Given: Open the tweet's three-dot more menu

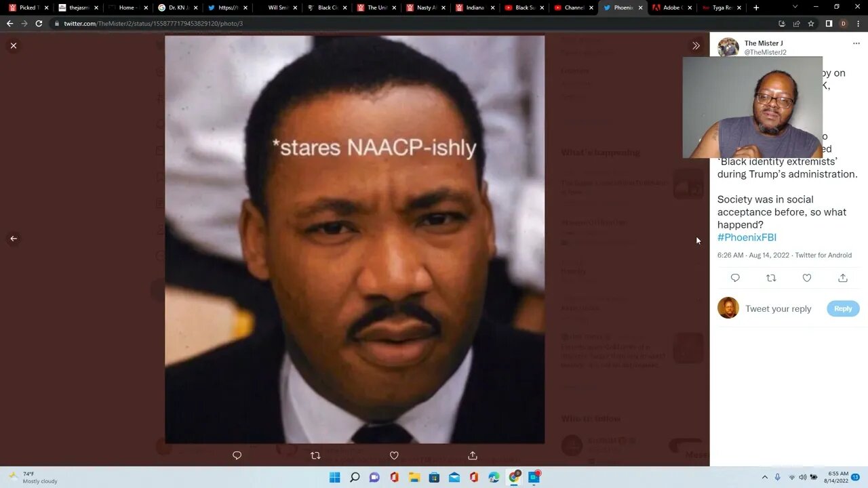Looking at the screenshot, I should click(x=856, y=43).
